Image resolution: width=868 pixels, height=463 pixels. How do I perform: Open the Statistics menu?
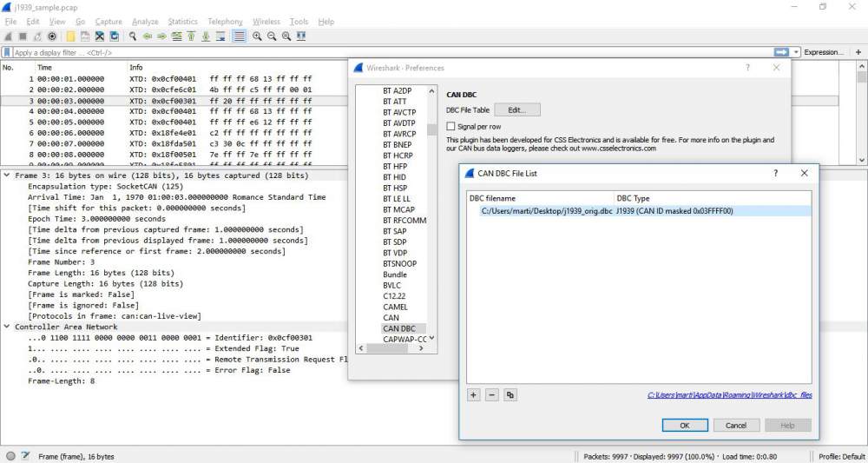click(x=182, y=22)
